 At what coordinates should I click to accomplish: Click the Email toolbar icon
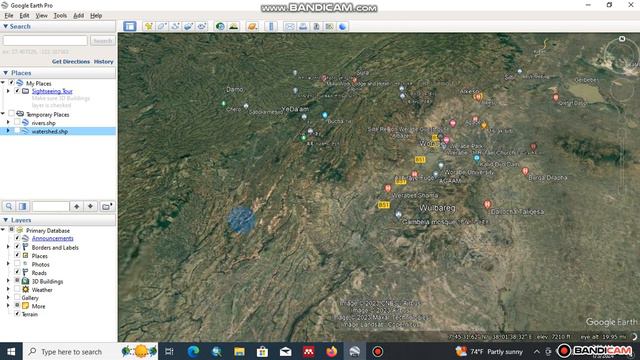pos(289,27)
